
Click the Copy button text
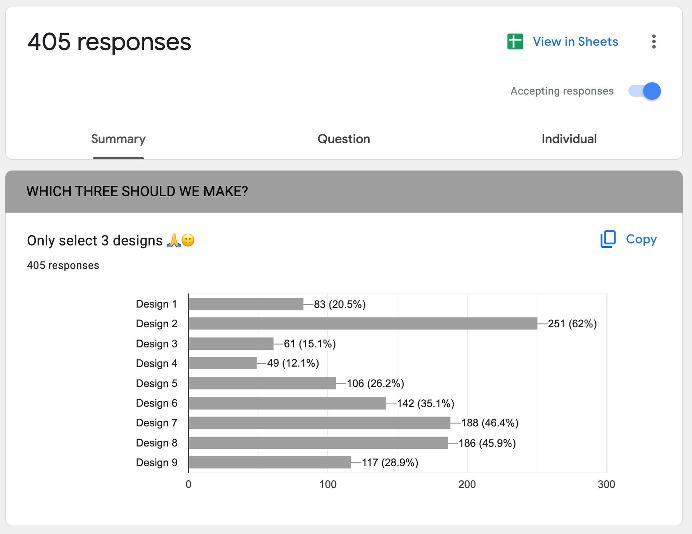(x=641, y=239)
